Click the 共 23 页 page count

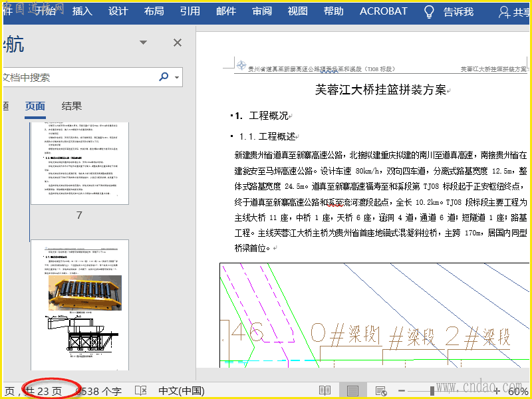(44, 391)
